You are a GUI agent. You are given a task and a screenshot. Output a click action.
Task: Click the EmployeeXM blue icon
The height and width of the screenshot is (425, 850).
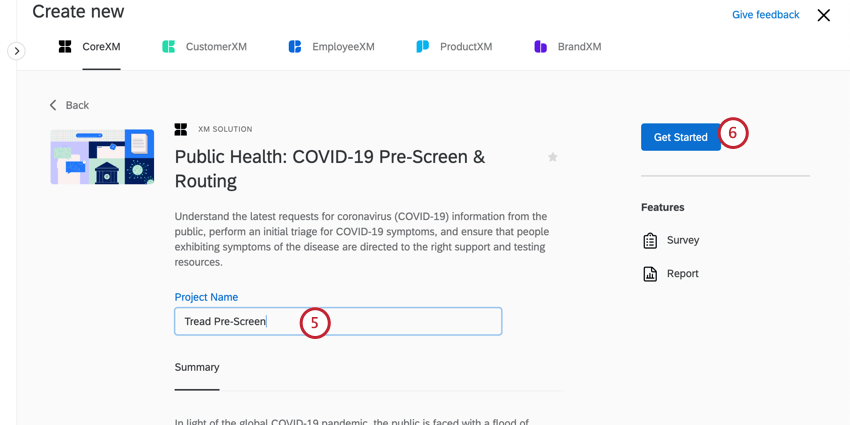click(x=294, y=47)
